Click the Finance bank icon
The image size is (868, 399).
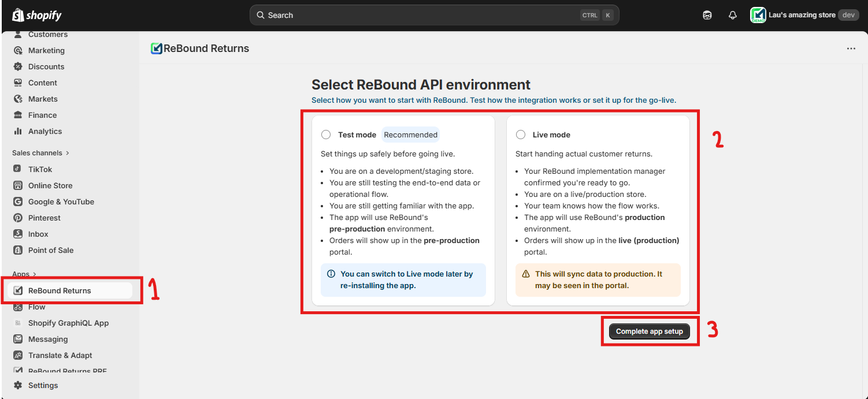tap(18, 115)
